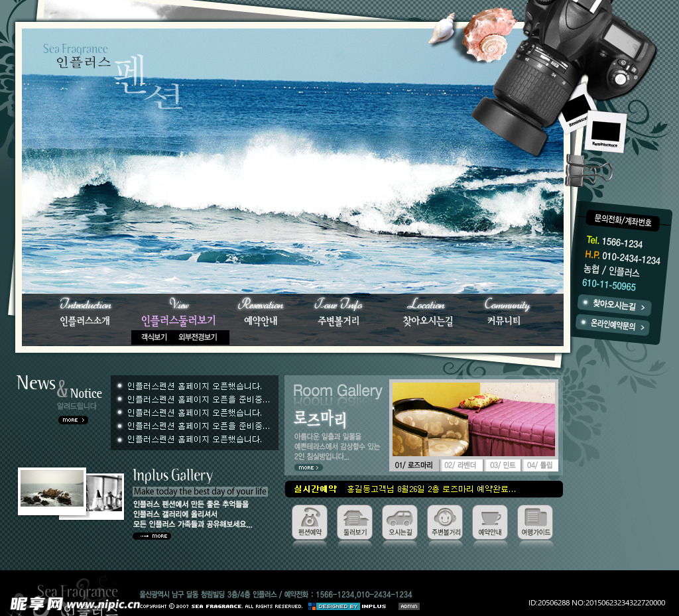The image size is (679, 616).
Task: Click the 온라인예약문의 sidebar button
Action: coord(613,326)
